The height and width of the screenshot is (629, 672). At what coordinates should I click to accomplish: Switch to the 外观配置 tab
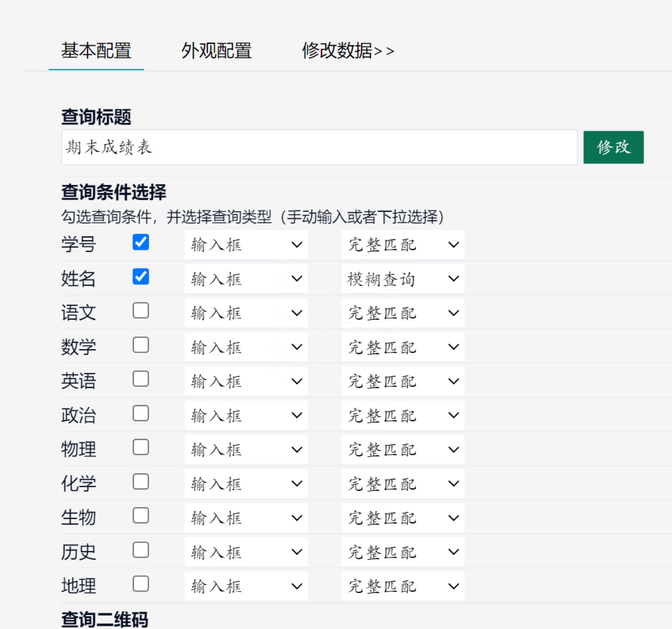(x=216, y=51)
